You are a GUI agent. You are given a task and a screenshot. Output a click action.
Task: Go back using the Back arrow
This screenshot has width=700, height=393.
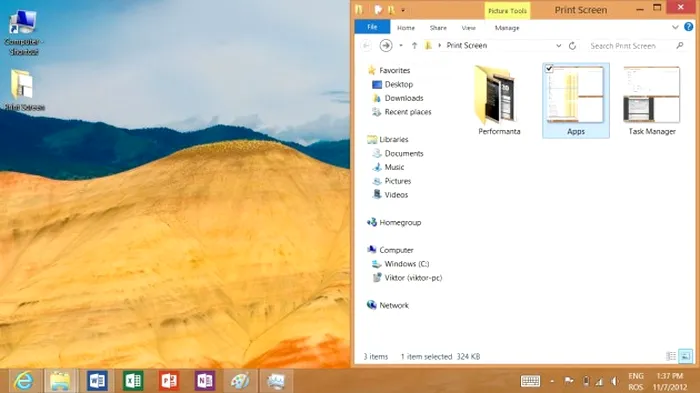366,45
